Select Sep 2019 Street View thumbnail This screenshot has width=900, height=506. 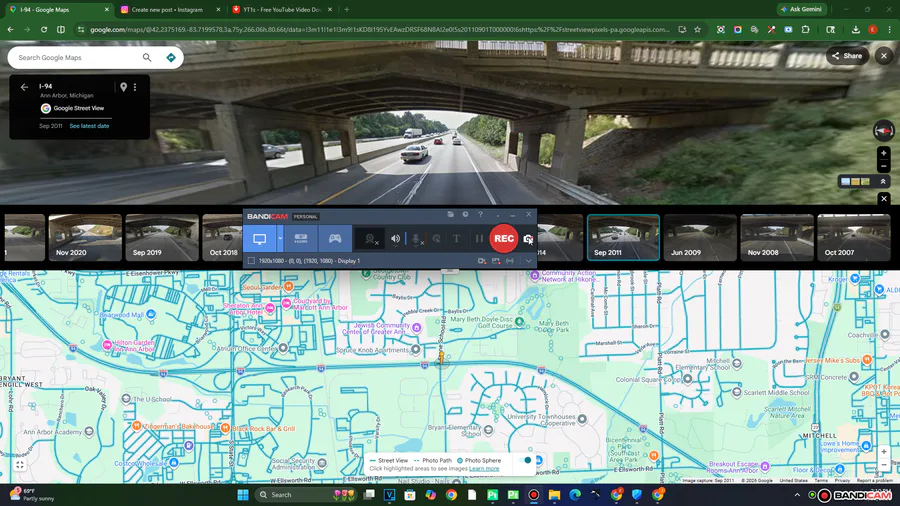point(162,238)
